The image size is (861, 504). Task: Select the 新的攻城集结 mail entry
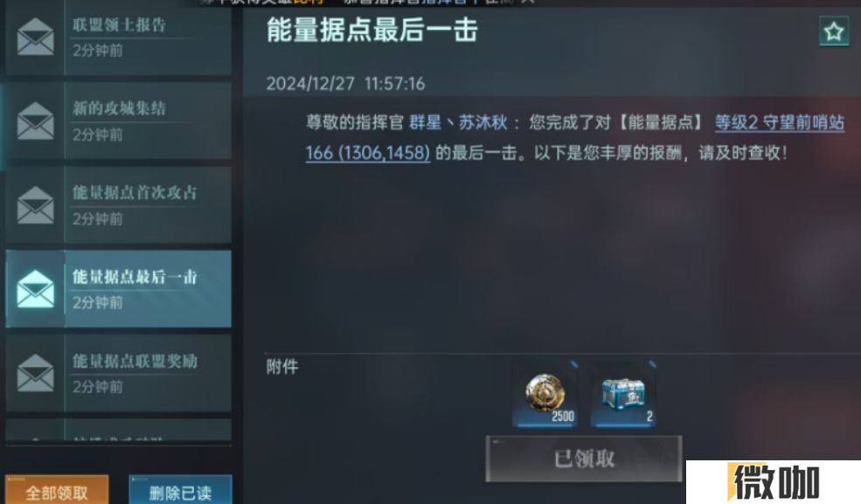119,121
